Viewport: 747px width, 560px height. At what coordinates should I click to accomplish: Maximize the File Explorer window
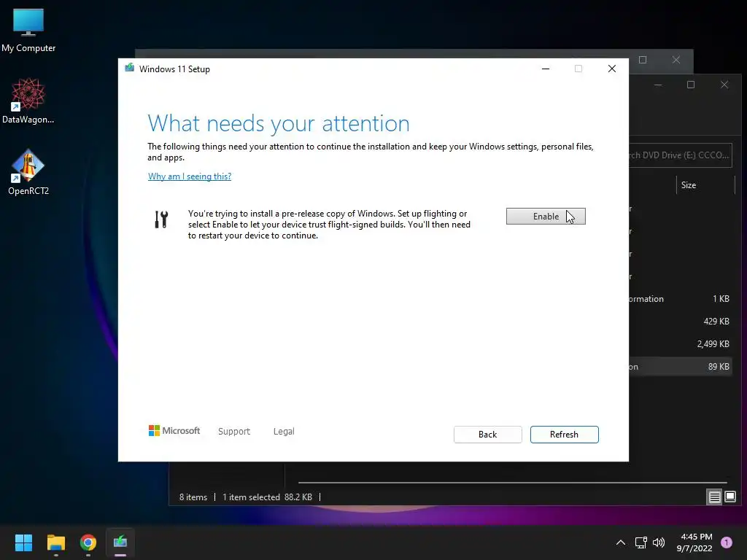pyautogui.click(x=691, y=85)
